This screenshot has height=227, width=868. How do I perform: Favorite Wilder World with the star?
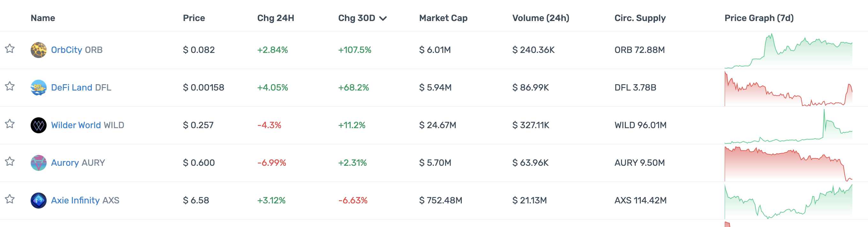click(x=10, y=124)
